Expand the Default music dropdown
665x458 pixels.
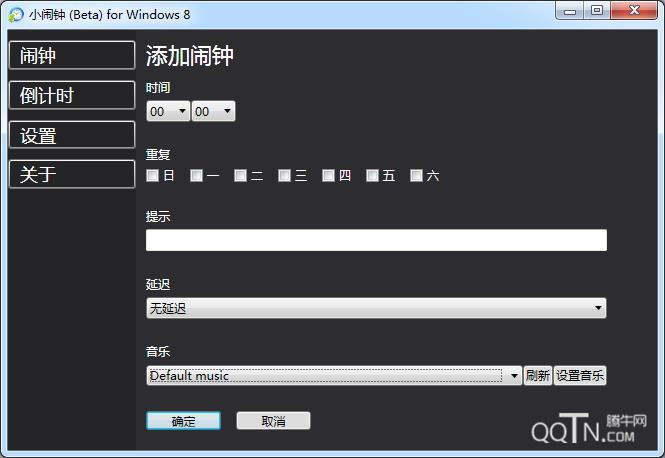click(x=334, y=376)
